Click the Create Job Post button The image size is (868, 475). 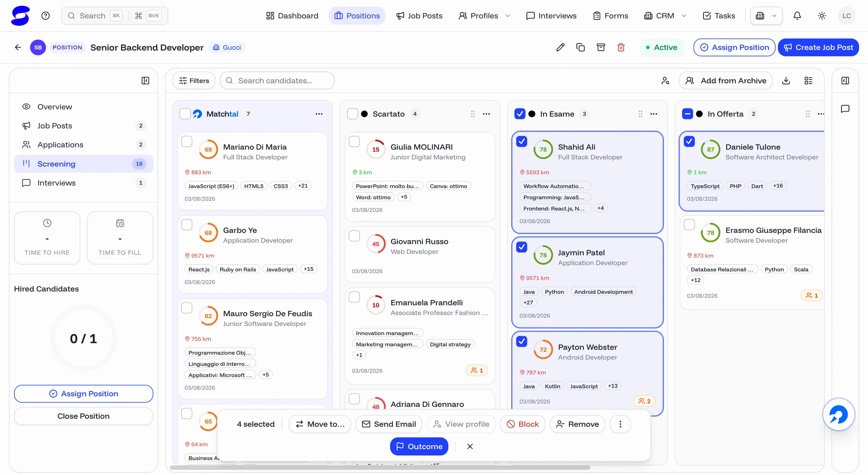point(818,47)
